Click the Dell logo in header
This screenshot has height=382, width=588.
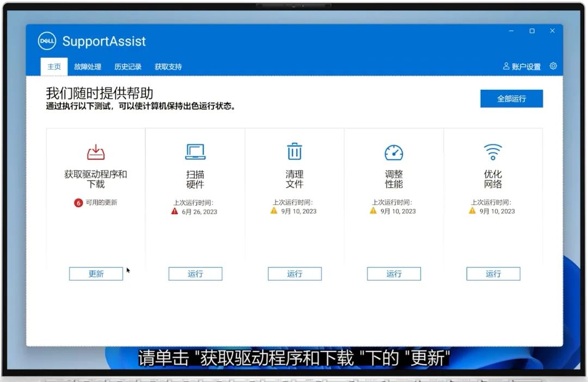(47, 41)
